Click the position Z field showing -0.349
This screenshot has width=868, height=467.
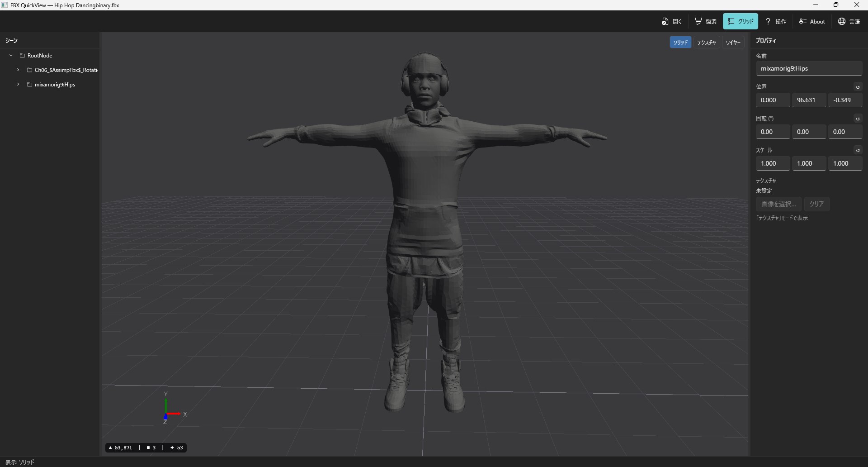coord(845,100)
